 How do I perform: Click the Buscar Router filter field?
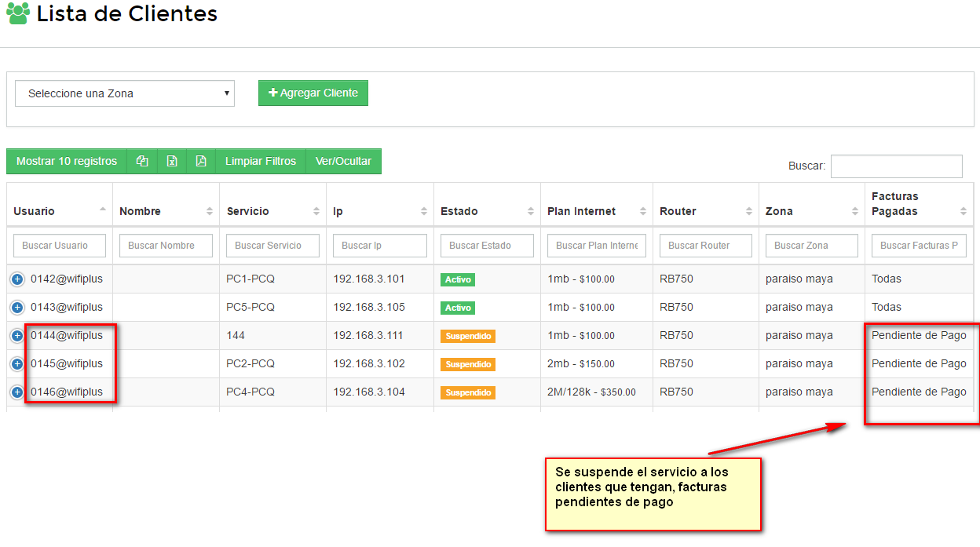point(705,246)
